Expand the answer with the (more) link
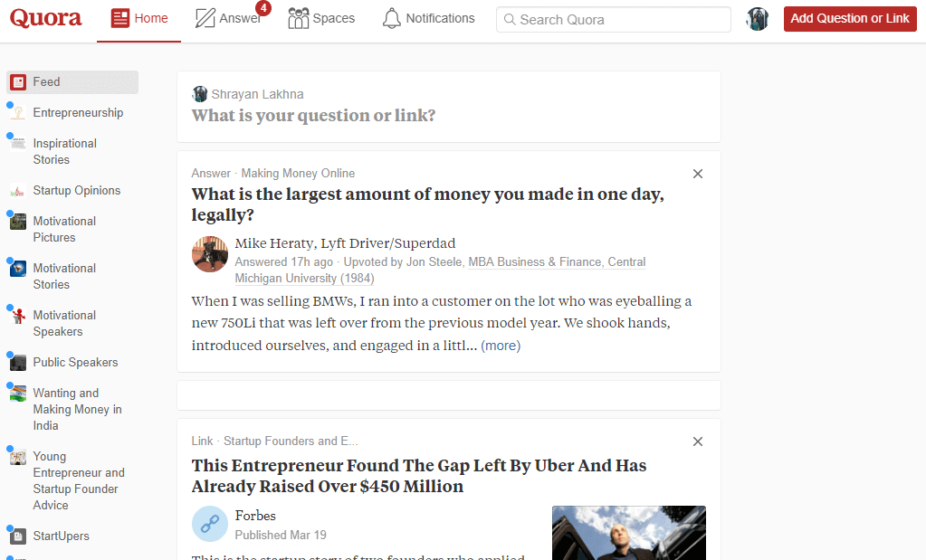 (501, 346)
